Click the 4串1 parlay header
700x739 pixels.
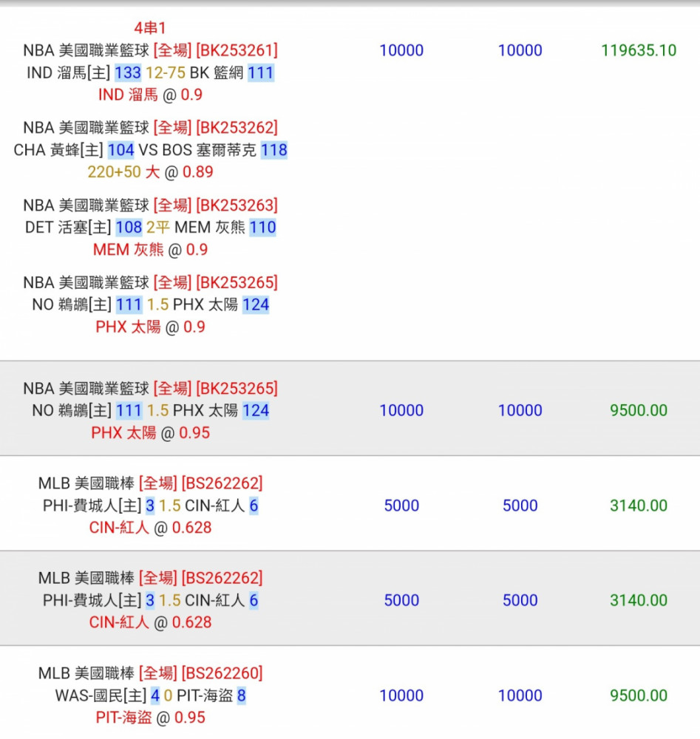(x=150, y=28)
